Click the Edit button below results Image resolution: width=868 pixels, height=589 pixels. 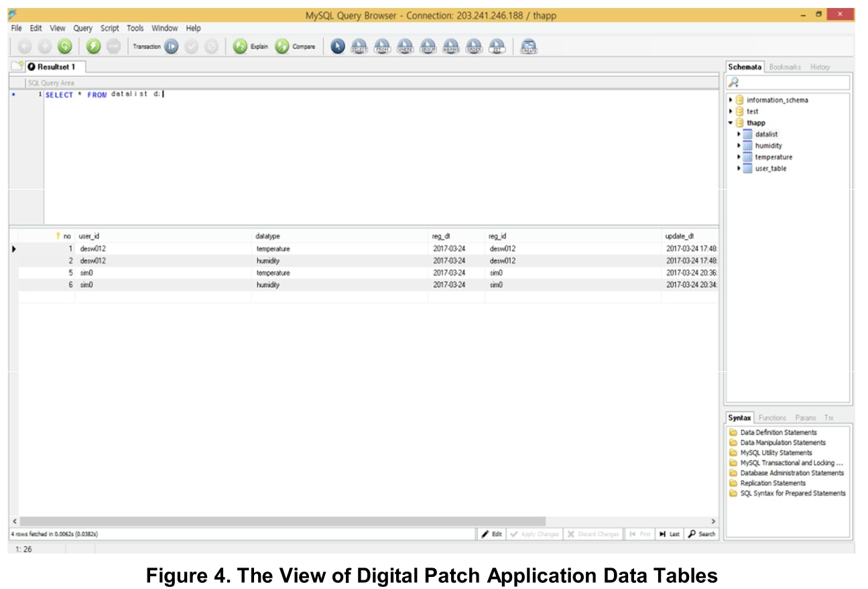pyautogui.click(x=492, y=534)
